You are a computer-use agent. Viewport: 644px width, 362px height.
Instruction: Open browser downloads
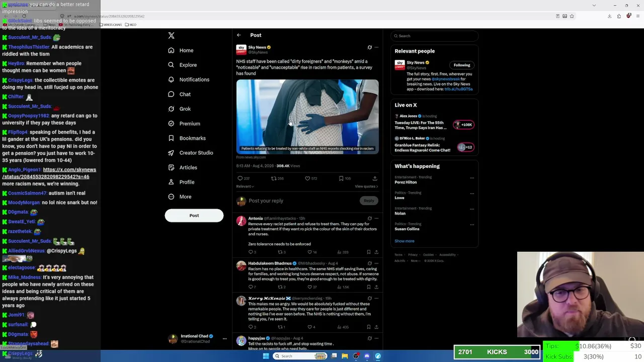(609, 16)
